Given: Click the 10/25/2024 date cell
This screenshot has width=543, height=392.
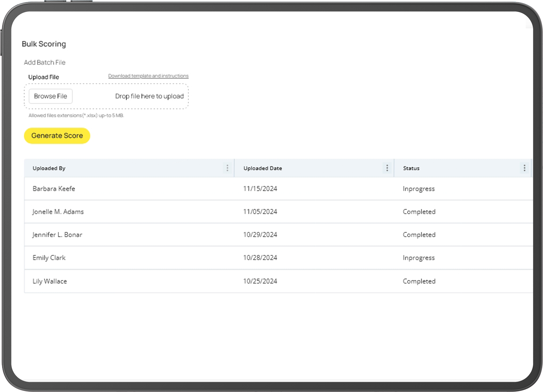Looking at the screenshot, I should [x=260, y=281].
